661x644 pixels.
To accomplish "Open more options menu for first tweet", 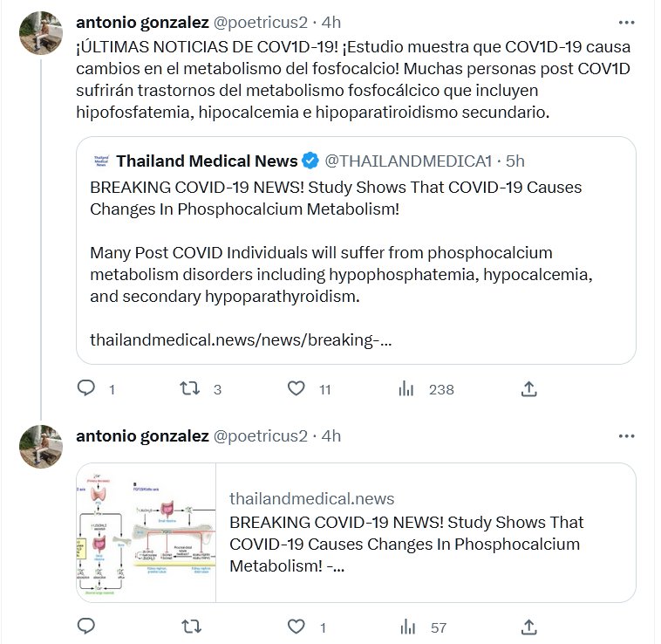I will click(626, 22).
